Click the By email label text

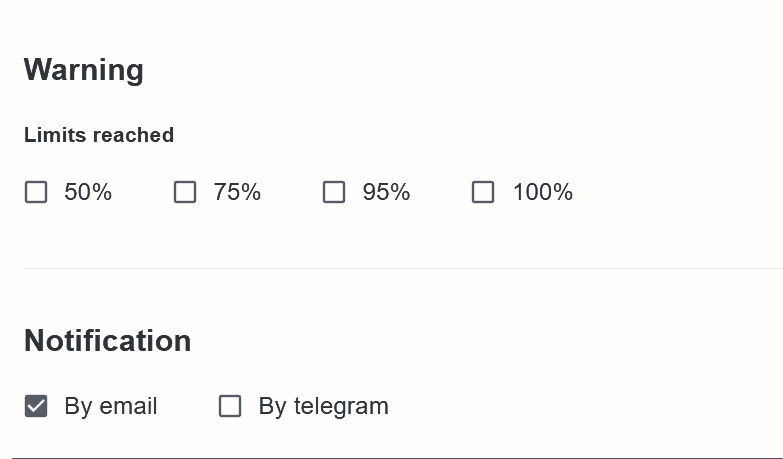[111, 406]
